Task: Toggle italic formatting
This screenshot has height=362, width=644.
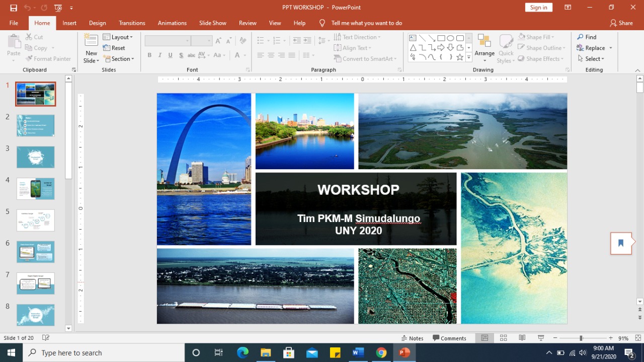Action: tap(160, 55)
